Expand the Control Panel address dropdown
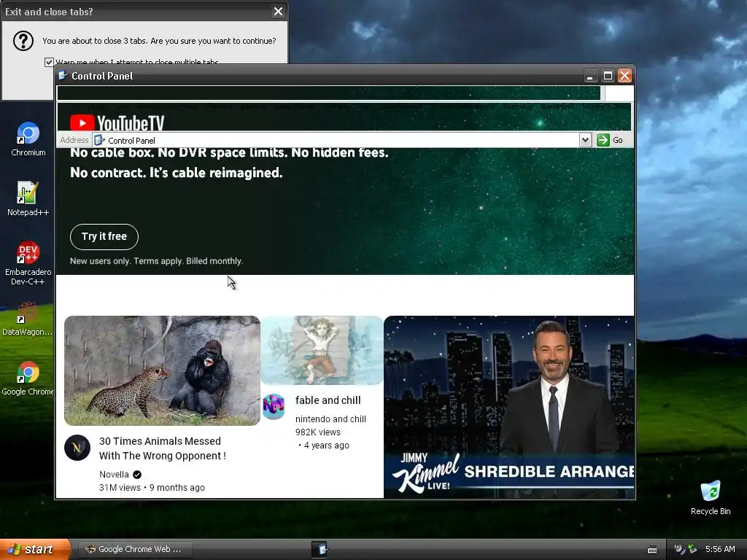 click(585, 140)
